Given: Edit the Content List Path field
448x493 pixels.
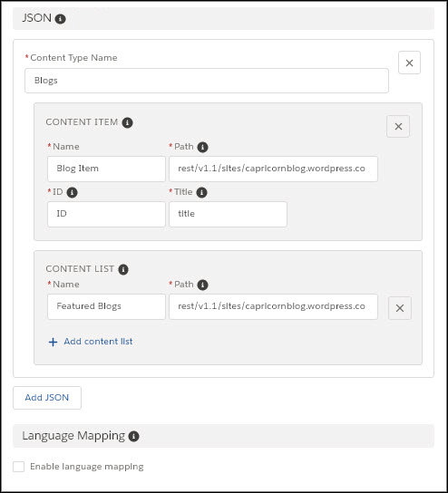Looking at the screenshot, I should click(273, 306).
